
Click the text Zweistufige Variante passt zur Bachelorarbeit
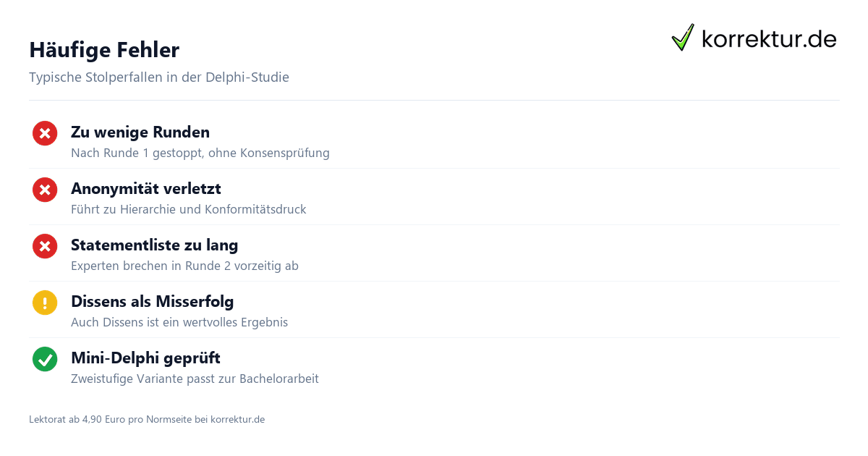coord(195,379)
